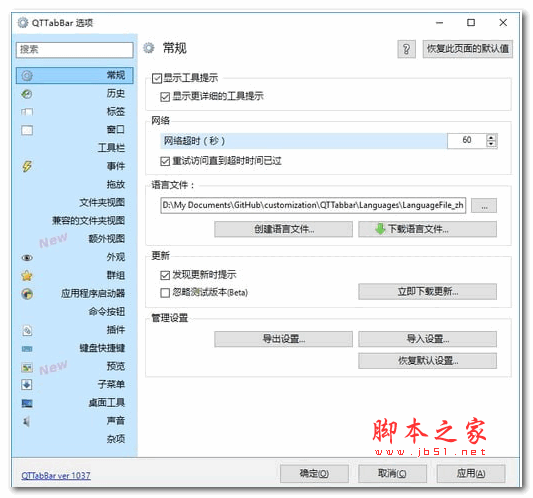Click 导入设置 button
533x498 pixels.
click(x=427, y=339)
